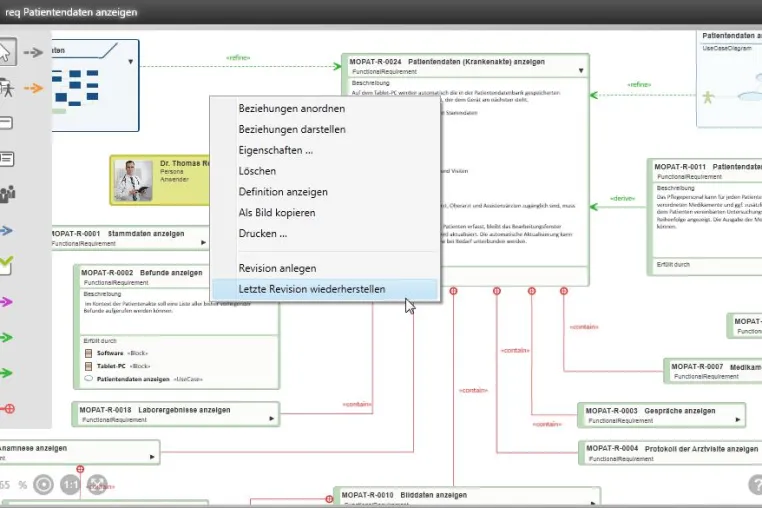The width and height of the screenshot is (762, 508).
Task: Click the yellow actor icon in use-case diagram
Action: pyautogui.click(x=708, y=97)
